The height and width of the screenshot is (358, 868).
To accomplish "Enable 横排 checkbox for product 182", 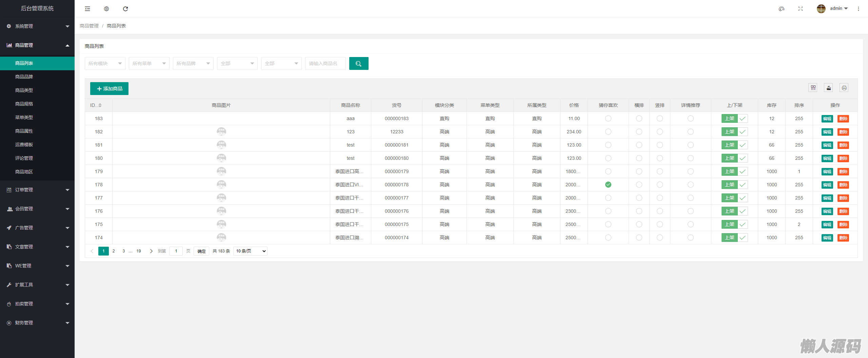I will point(639,132).
